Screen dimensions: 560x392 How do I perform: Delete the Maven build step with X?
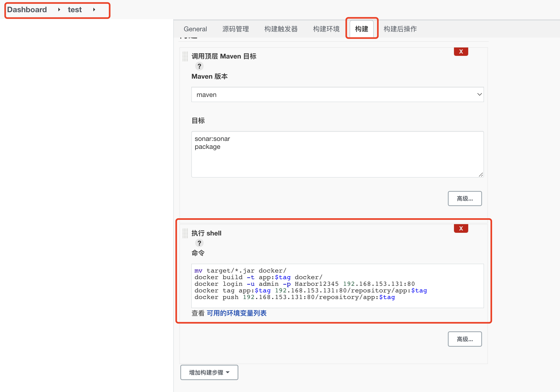tap(461, 52)
